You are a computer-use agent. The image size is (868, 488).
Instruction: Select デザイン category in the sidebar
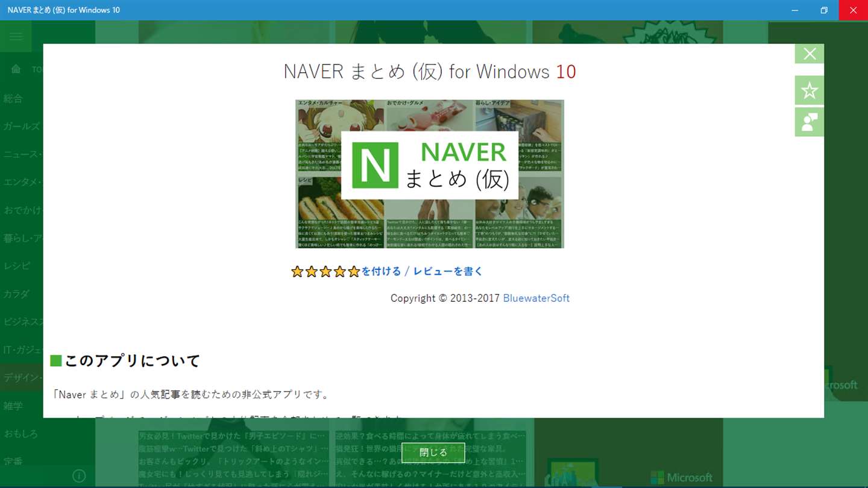(22, 378)
